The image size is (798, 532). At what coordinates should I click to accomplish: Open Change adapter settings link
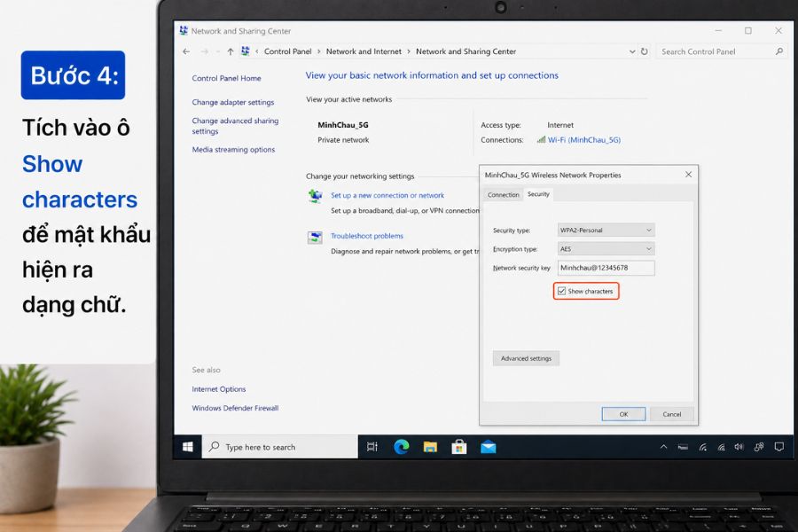[x=233, y=102]
